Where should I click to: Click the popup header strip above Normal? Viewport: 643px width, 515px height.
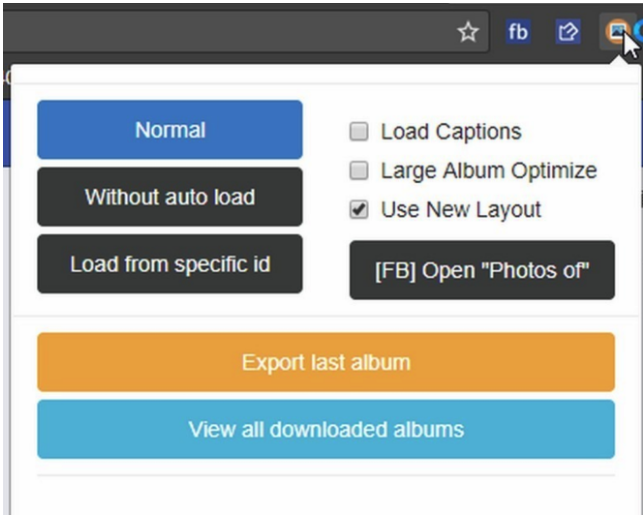tap(326, 74)
